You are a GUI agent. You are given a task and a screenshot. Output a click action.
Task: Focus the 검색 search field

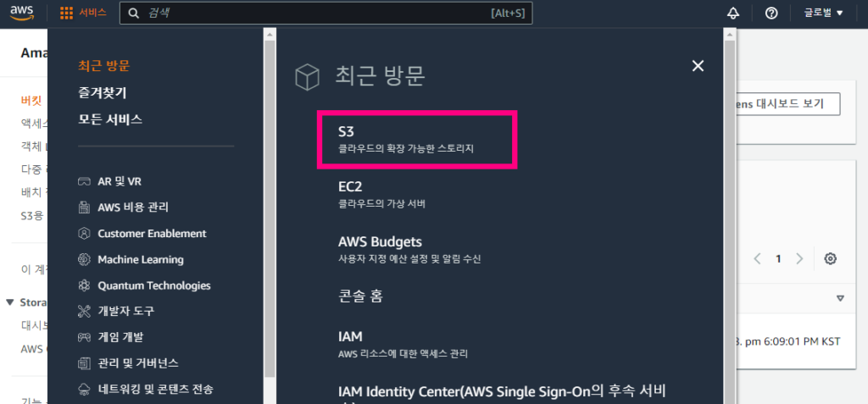tap(326, 14)
